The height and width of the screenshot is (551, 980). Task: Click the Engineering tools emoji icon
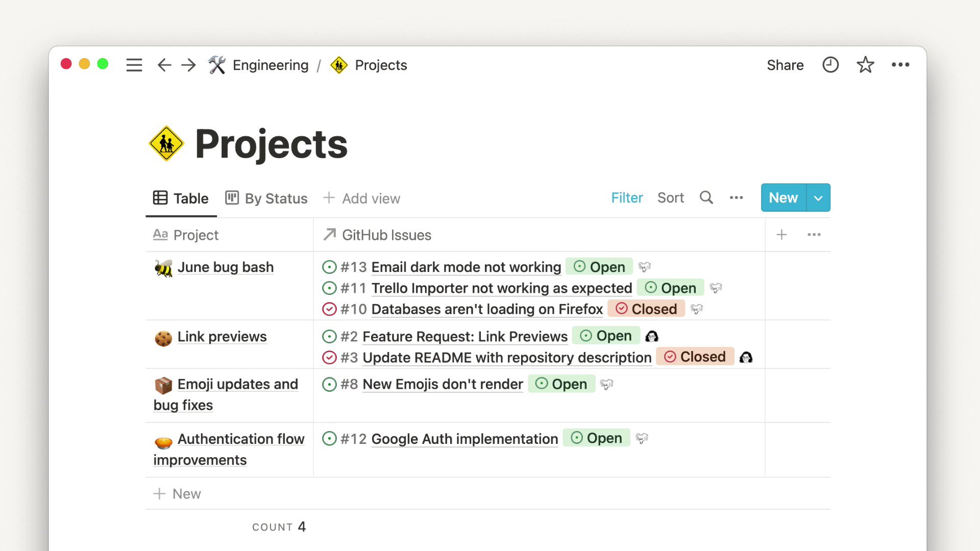click(217, 65)
